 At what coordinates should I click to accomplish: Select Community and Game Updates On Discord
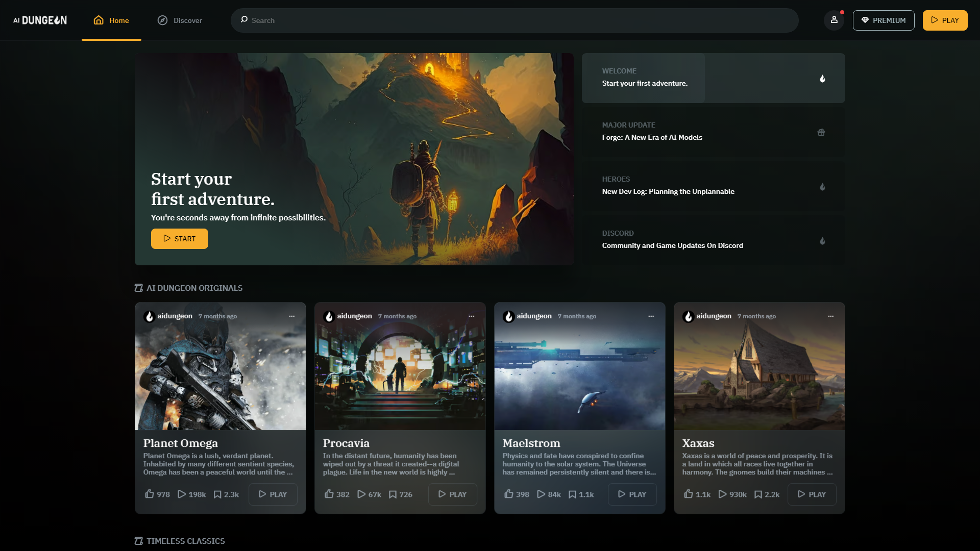tap(714, 240)
